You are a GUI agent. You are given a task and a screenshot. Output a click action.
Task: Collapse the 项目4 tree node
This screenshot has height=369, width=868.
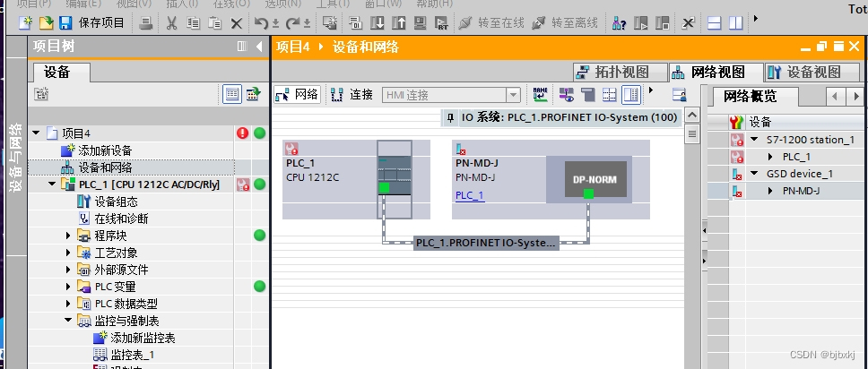(x=37, y=133)
